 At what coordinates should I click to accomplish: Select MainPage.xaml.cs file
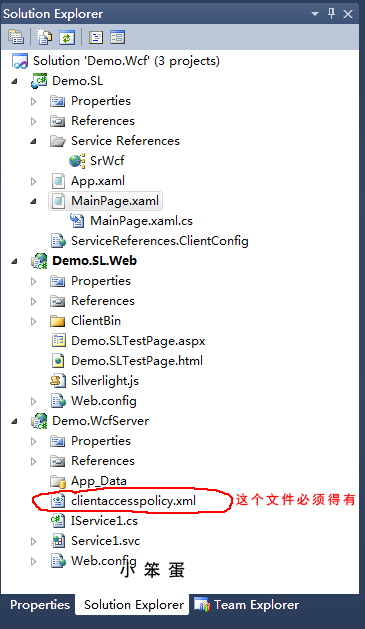click(x=141, y=221)
